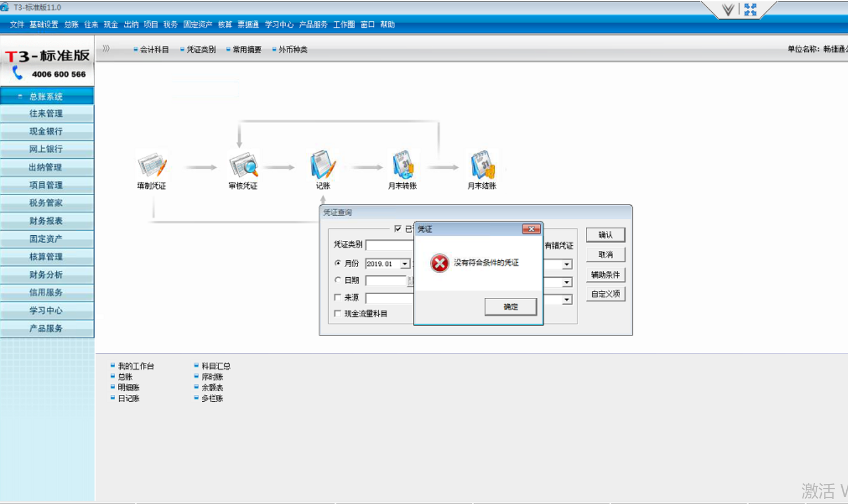Select 固定资产 in sidebar
The width and height of the screenshot is (848, 504).
click(47, 239)
